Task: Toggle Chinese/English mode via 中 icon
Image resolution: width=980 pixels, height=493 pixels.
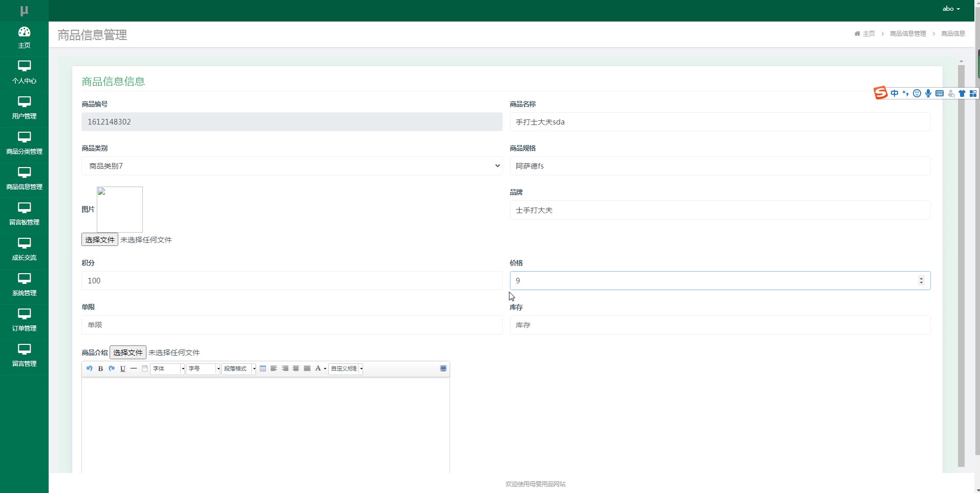Action: 894,93
